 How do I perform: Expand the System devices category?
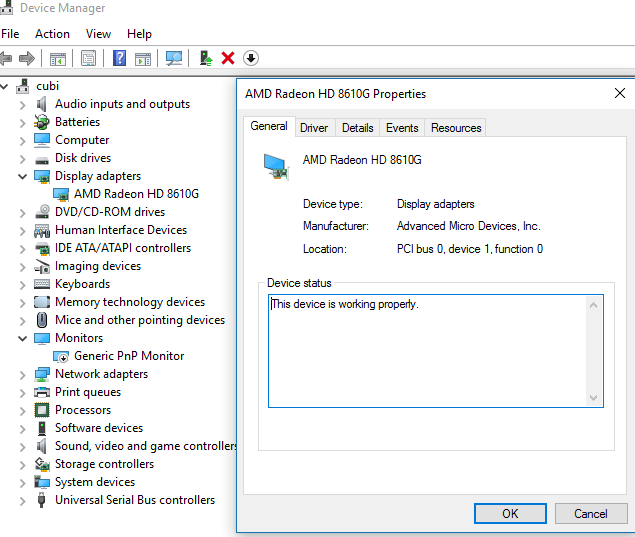[23, 483]
